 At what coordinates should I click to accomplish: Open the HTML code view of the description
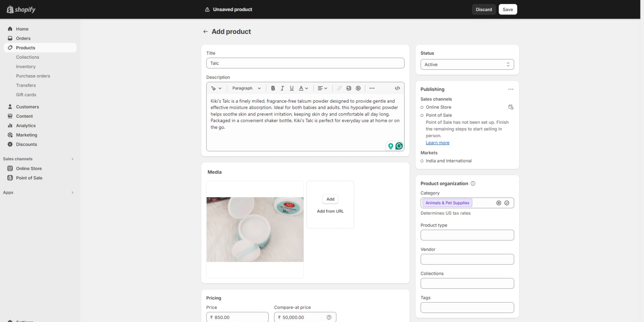[x=396, y=88]
